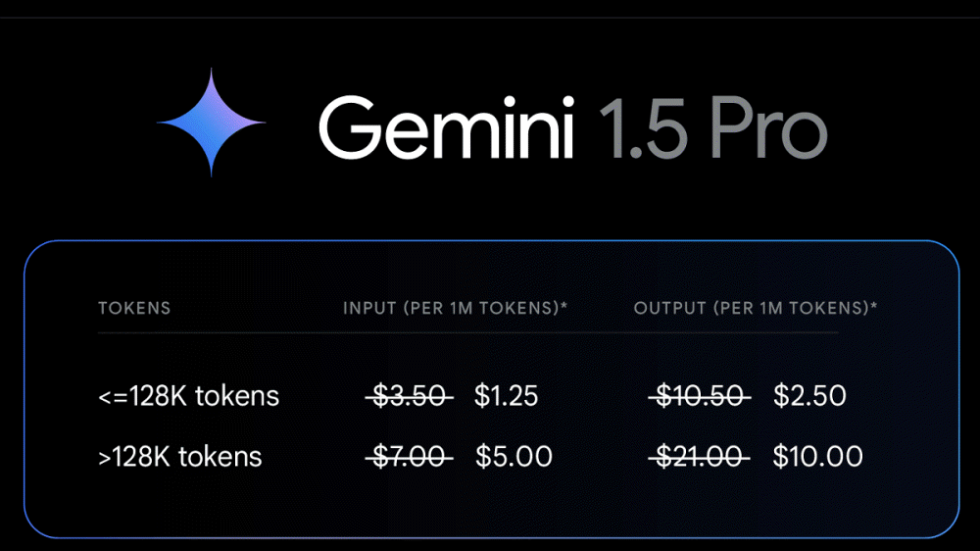The image size is (980, 551).
Task: Click the new $1.25 input price
Action: (506, 396)
